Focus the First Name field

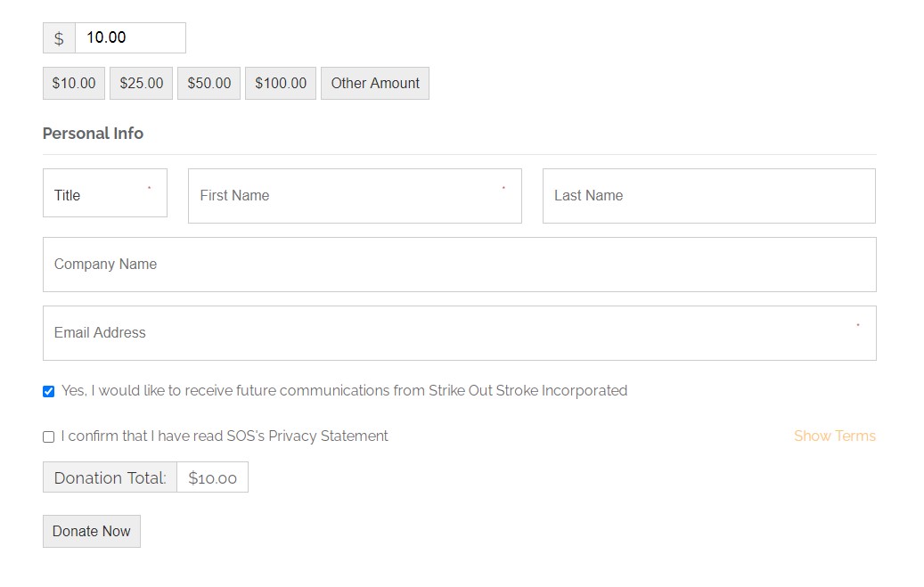(x=355, y=196)
